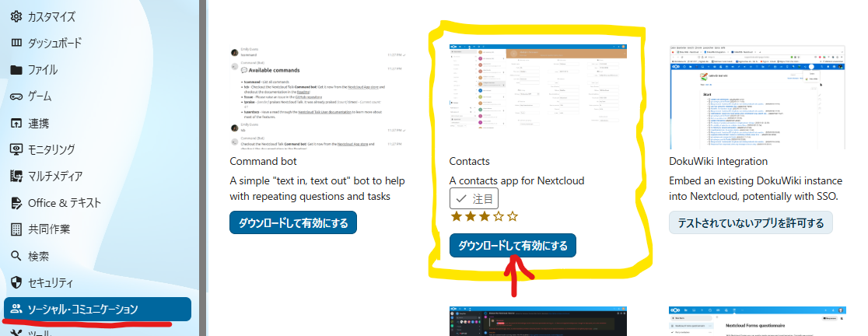Click the カスタマイズ gear icon
Screen dimensions: 868x336
16,16
